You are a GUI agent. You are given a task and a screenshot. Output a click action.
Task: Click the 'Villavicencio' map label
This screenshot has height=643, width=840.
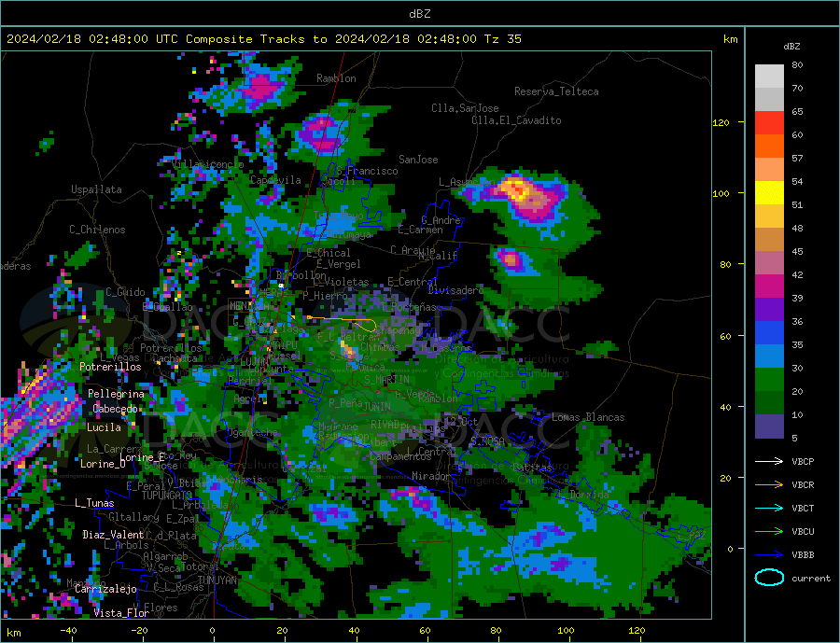tap(208, 164)
